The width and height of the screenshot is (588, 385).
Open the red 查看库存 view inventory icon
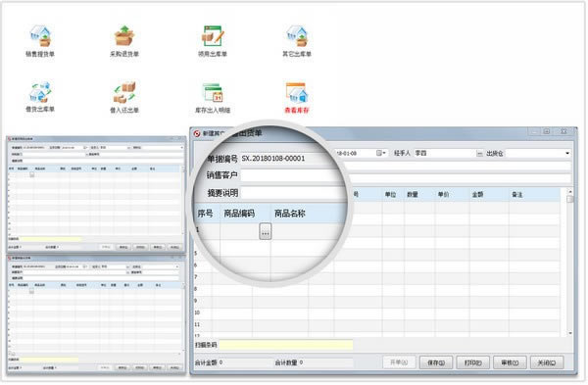[x=297, y=93]
